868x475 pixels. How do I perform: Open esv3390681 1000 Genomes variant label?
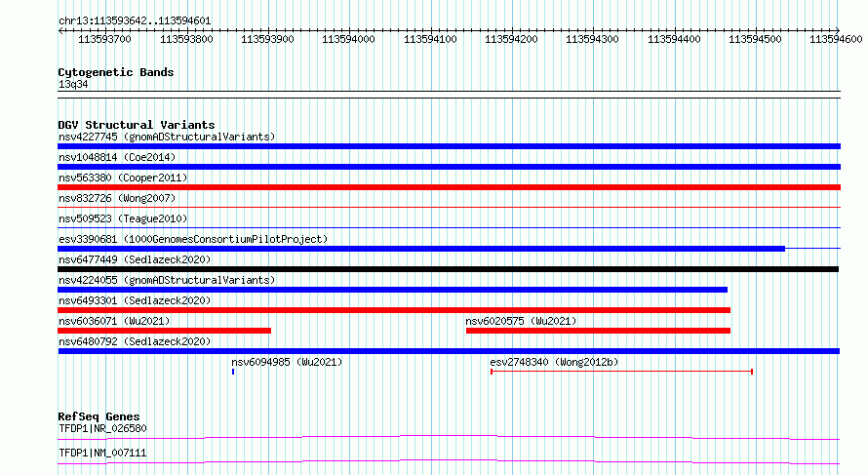coord(193,239)
